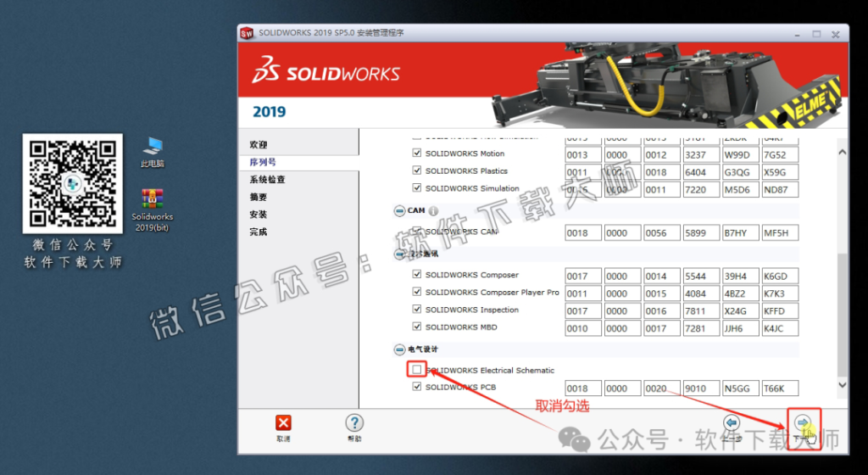
Task: Collapse the 电气设计 section
Action: coord(399,349)
